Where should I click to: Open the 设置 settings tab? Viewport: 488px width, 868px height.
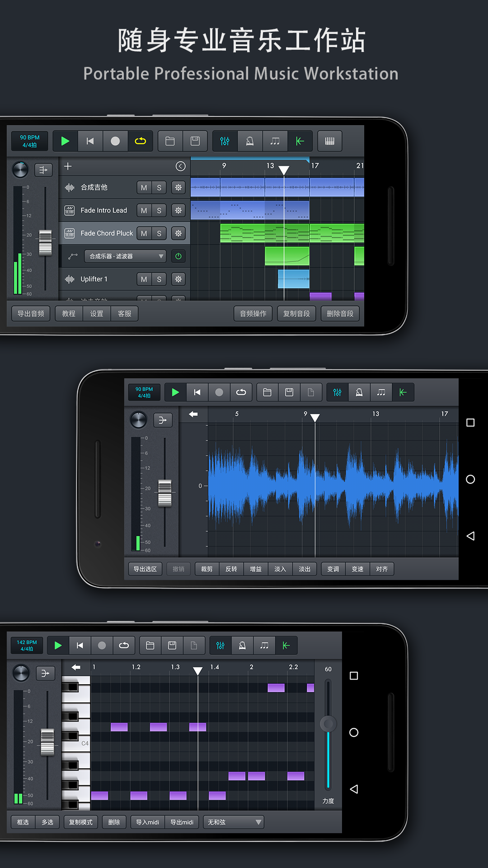click(x=96, y=314)
